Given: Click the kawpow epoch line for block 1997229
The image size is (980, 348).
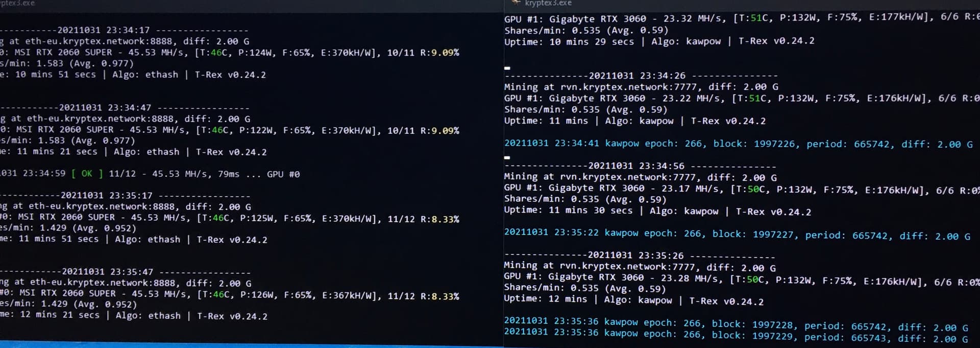Looking at the screenshot, I should point(736,335).
